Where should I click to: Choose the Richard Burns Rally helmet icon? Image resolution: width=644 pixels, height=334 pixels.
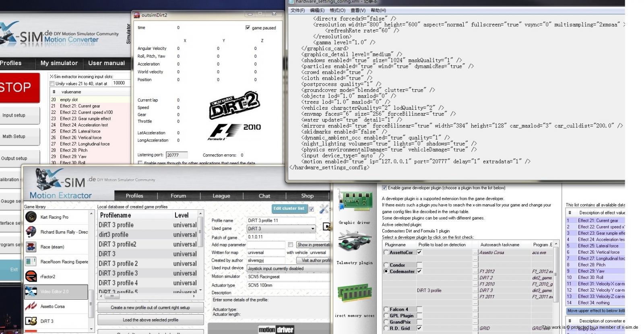[x=31, y=232]
